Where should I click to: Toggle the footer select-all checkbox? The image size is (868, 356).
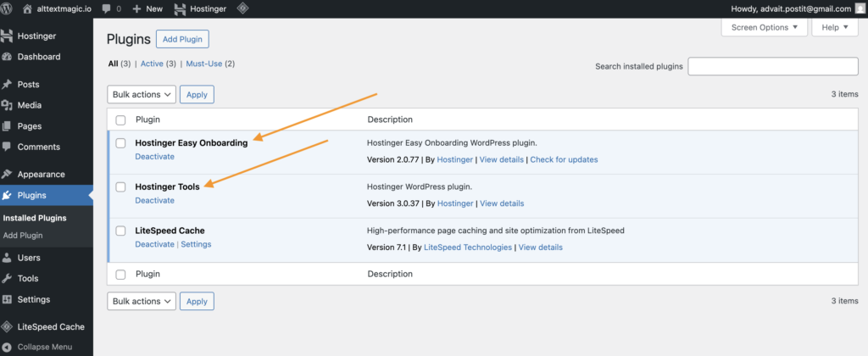pyautogui.click(x=120, y=274)
